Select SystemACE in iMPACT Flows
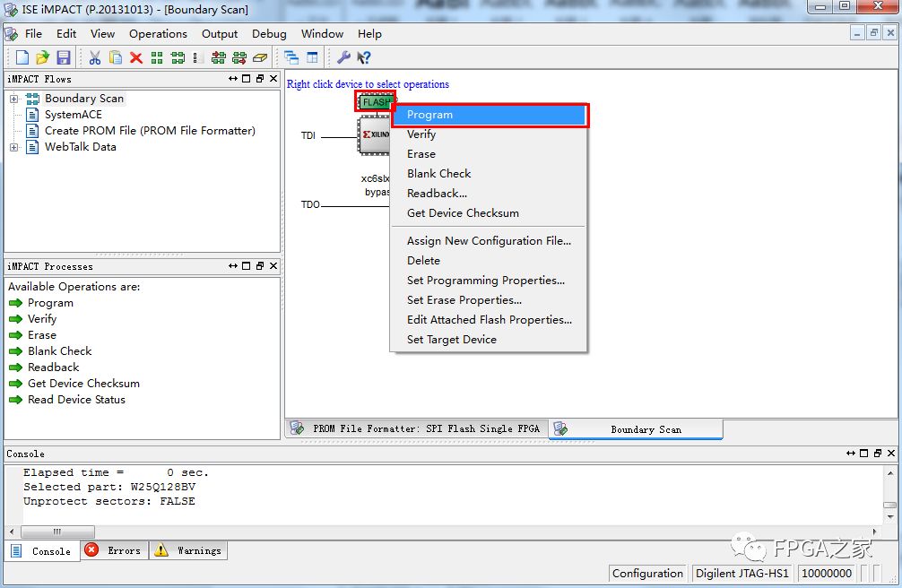This screenshot has width=902, height=588. (73, 115)
